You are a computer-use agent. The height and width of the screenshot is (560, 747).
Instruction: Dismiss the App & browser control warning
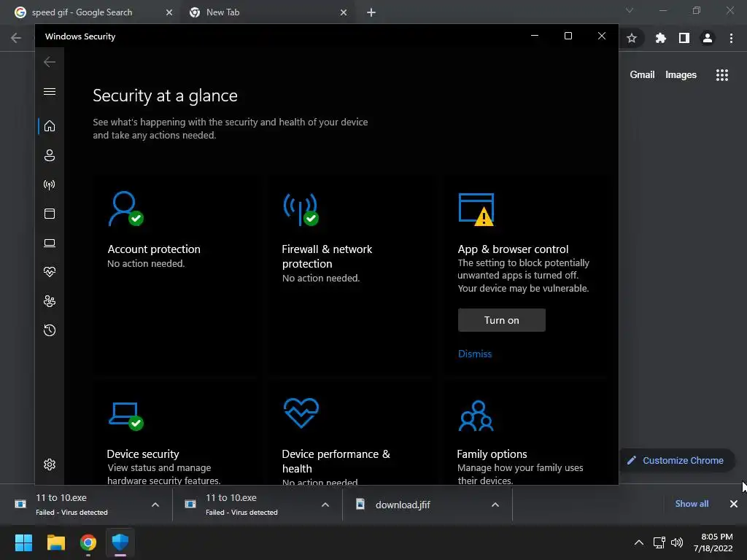click(x=474, y=354)
